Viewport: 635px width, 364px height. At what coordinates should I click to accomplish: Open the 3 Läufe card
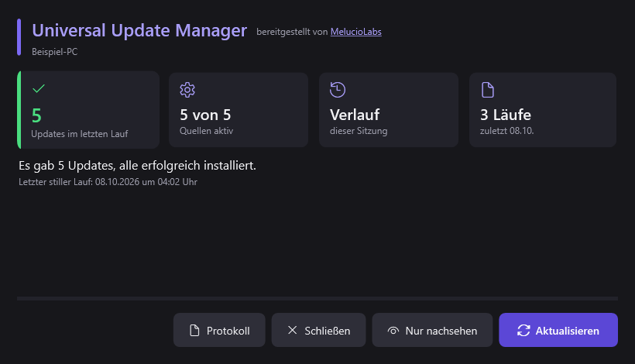click(x=543, y=110)
